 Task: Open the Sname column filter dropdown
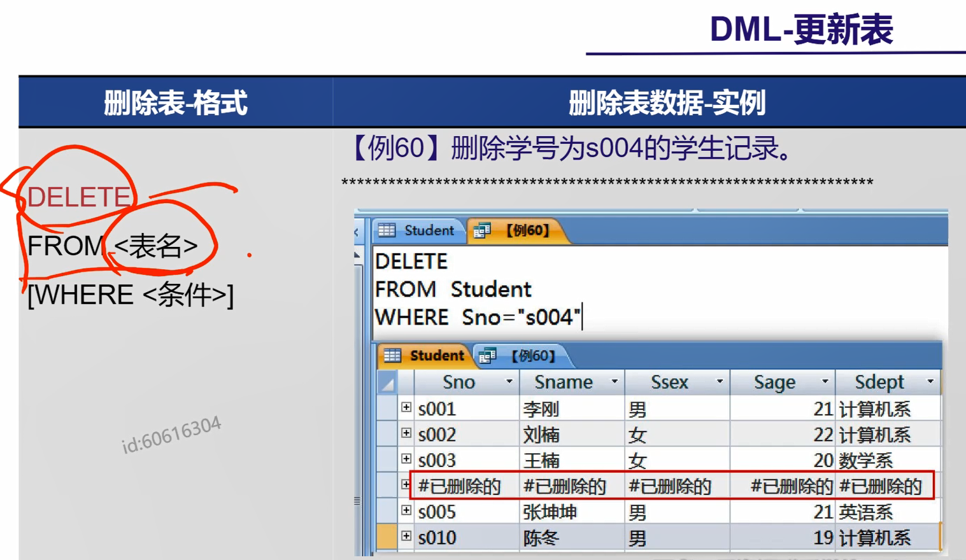(x=614, y=382)
